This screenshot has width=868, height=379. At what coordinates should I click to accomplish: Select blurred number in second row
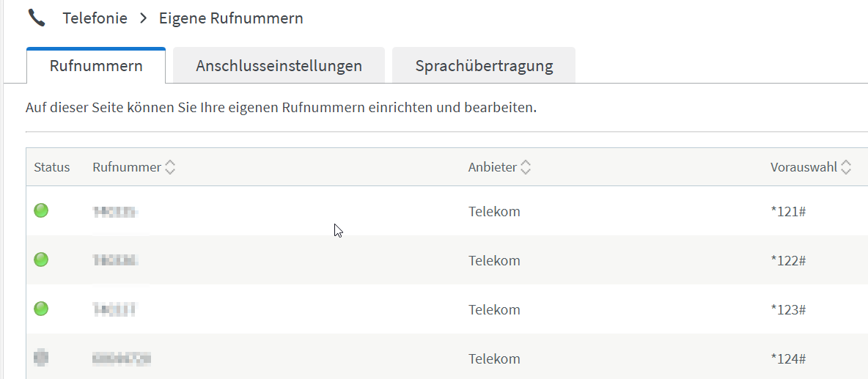click(116, 260)
